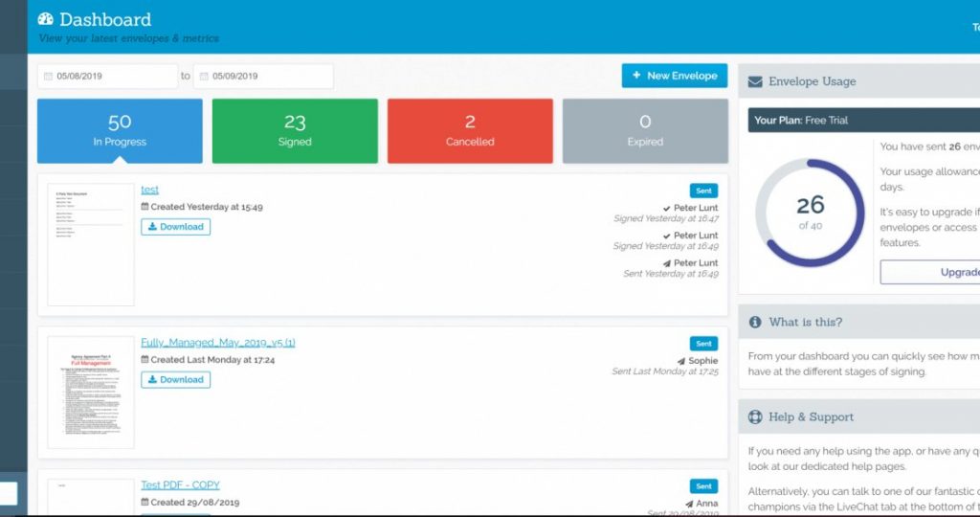This screenshot has width=980, height=517.
Task: Click calendar icon in end date field
Action: tap(204, 77)
